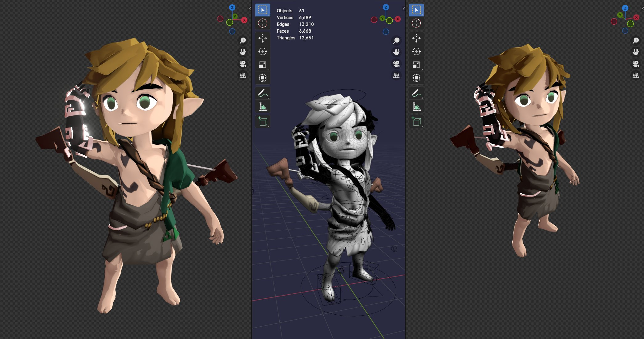Click the 'Faces 6,668' statistics line
This screenshot has width=644, height=339.
[x=294, y=31]
